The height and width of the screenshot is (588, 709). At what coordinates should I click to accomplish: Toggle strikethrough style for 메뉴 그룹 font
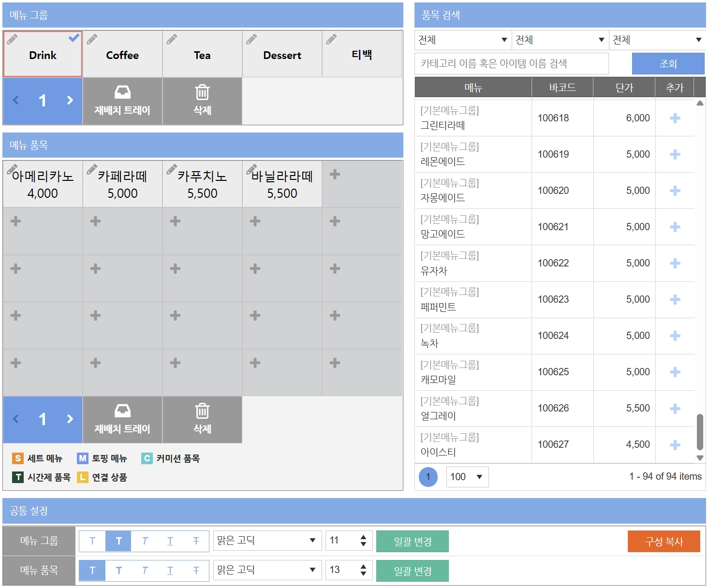coord(196,541)
